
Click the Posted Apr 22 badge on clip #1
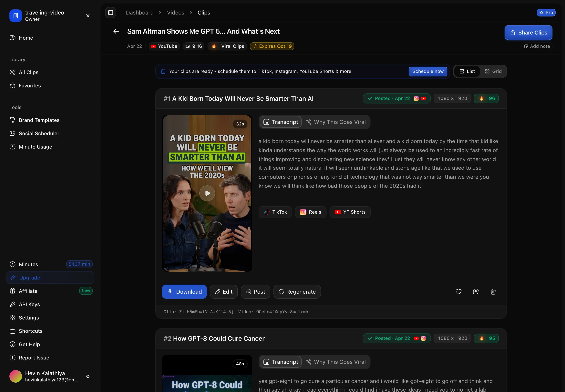click(x=397, y=98)
